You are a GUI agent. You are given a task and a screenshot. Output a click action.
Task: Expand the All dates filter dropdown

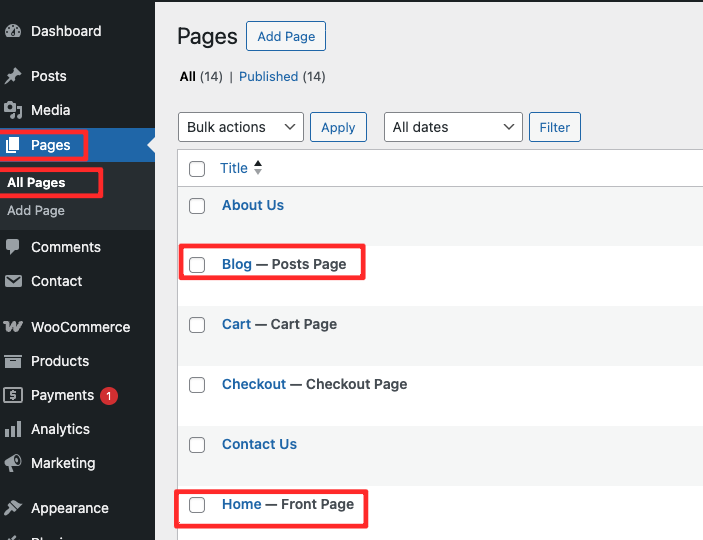pos(453,127)
